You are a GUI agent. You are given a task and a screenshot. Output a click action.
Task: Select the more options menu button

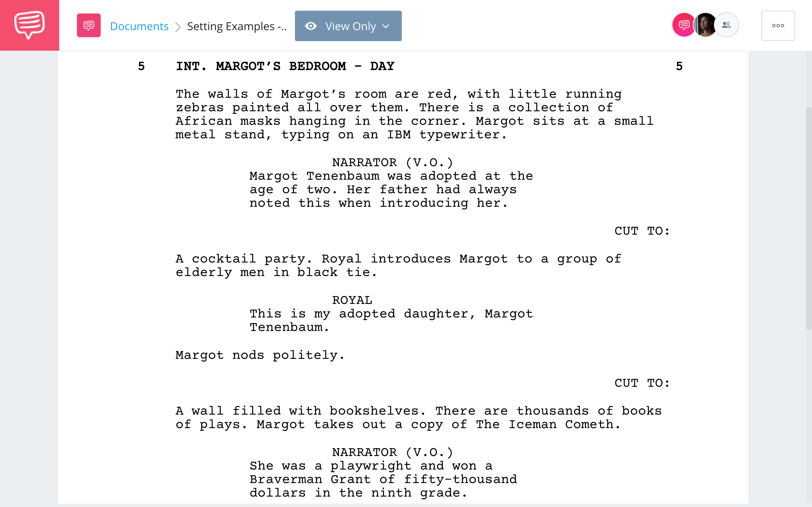pos(778,26)
